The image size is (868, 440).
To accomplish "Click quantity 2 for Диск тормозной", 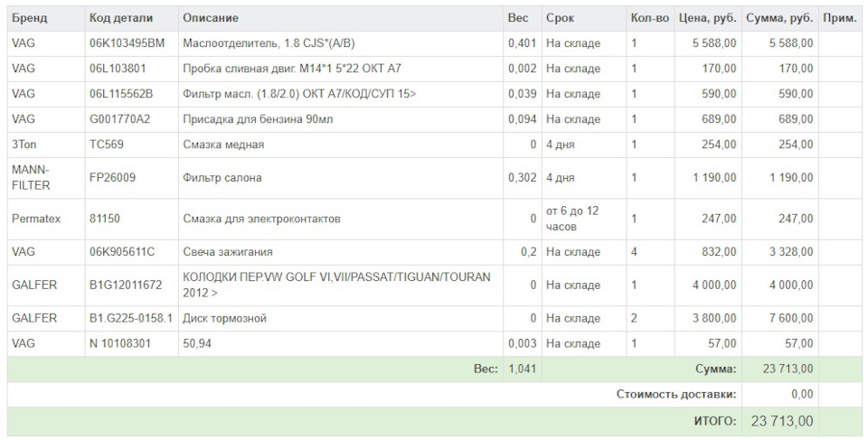I will [x=634, y=318].
